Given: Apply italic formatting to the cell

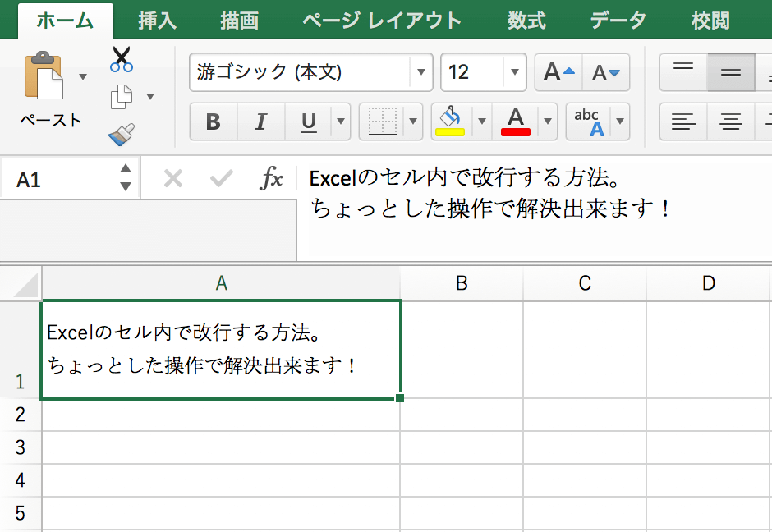Looking at the screenshot, I should pyautogui.click(x=260, y=122).
